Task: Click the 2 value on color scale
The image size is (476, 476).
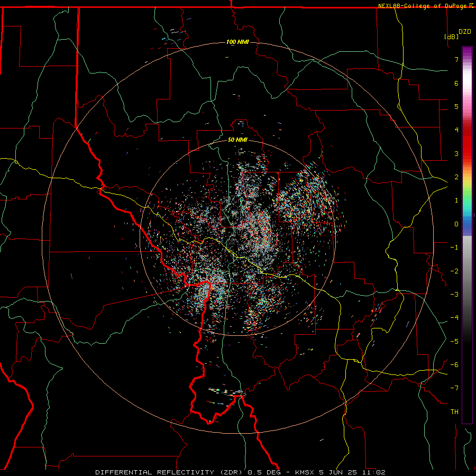Action: point(456,177)
